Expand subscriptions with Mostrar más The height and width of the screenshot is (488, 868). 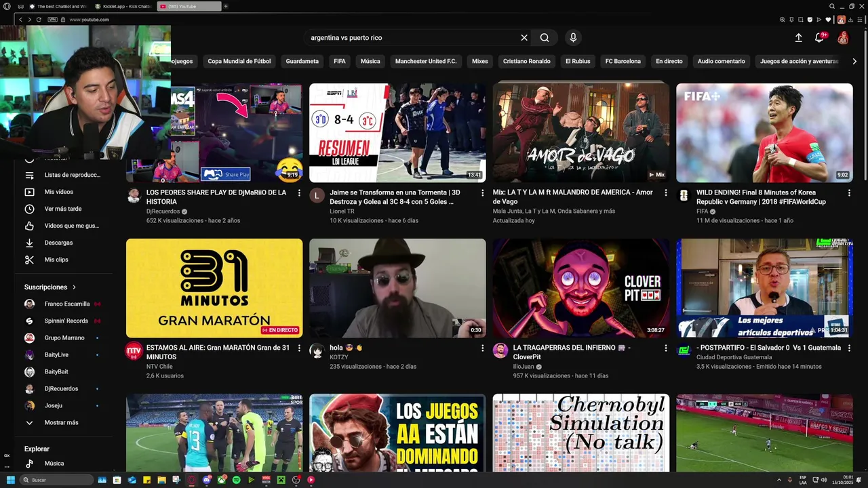pos(62,422)
